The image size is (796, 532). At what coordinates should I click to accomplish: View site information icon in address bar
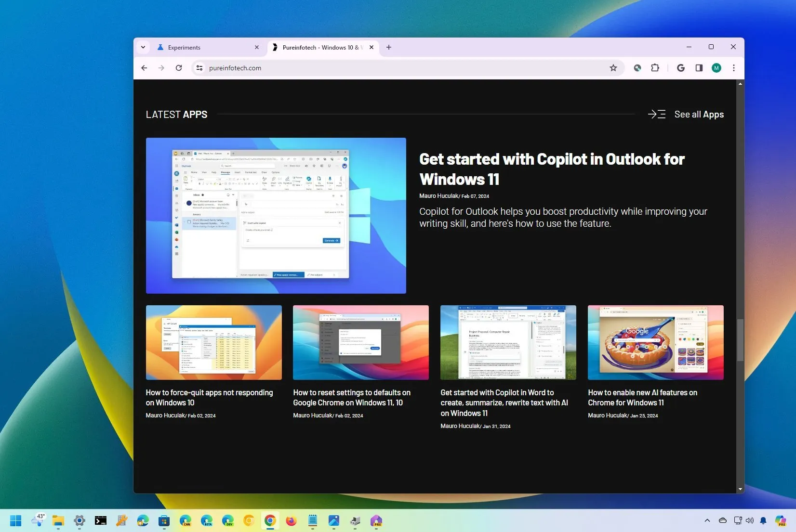click(199, 68)
